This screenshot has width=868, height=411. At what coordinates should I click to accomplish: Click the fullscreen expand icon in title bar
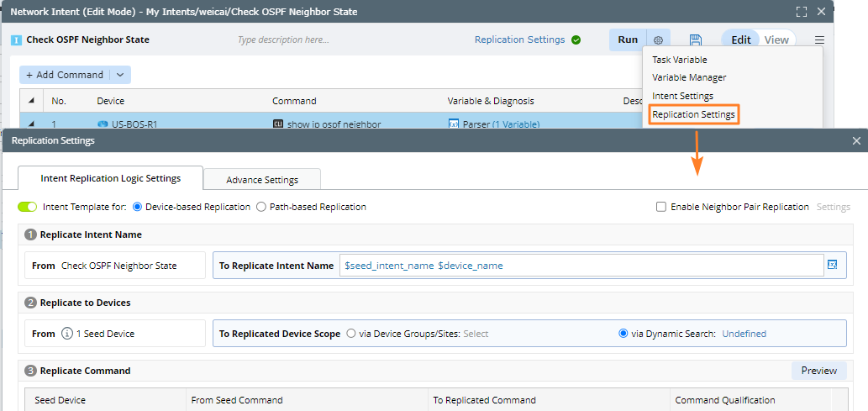click(x=802, y=12)
